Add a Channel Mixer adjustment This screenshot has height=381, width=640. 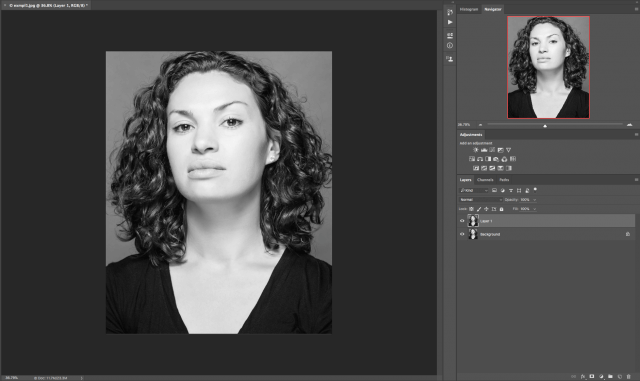pos(504,159)
